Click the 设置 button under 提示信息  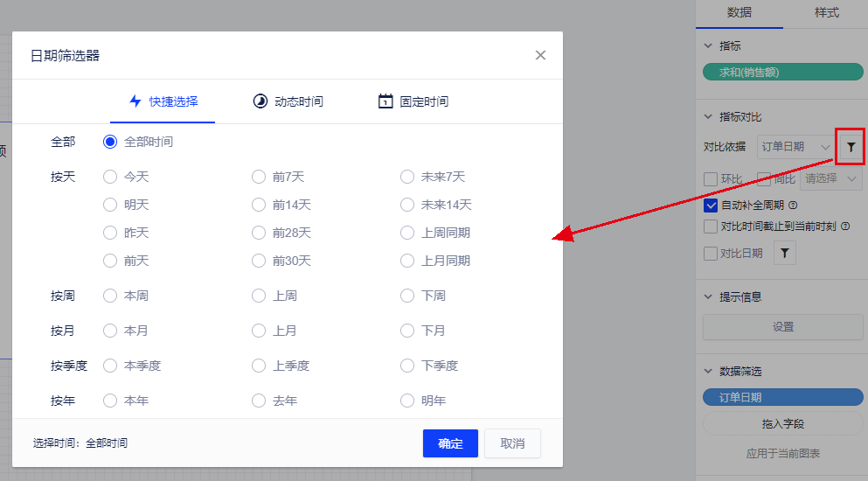click(x=782, y=327)
